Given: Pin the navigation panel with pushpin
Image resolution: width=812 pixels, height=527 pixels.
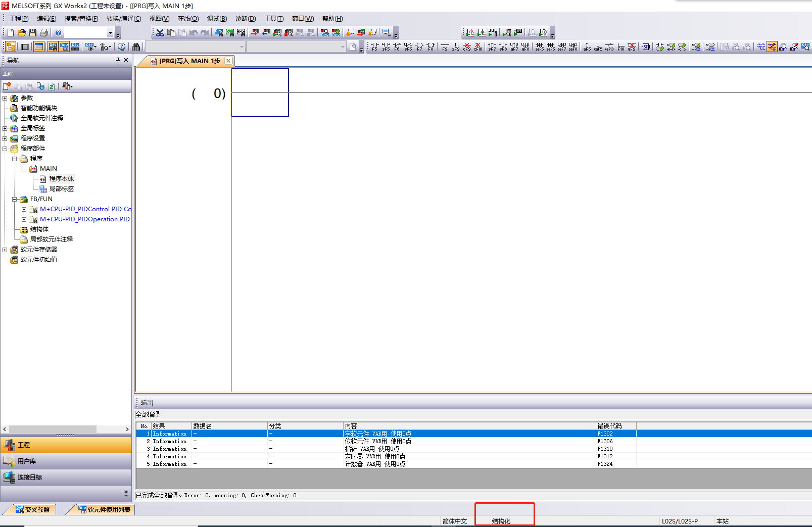Looking at the screenshot, I should (118, 60).
